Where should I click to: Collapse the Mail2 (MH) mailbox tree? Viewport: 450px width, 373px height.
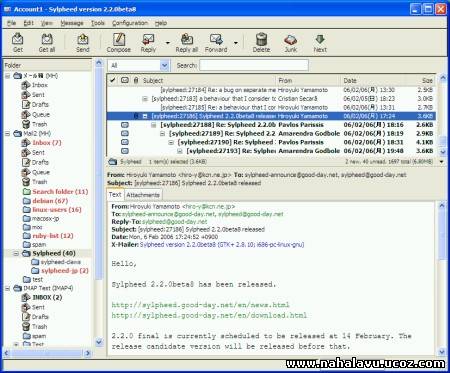[7, 134]
